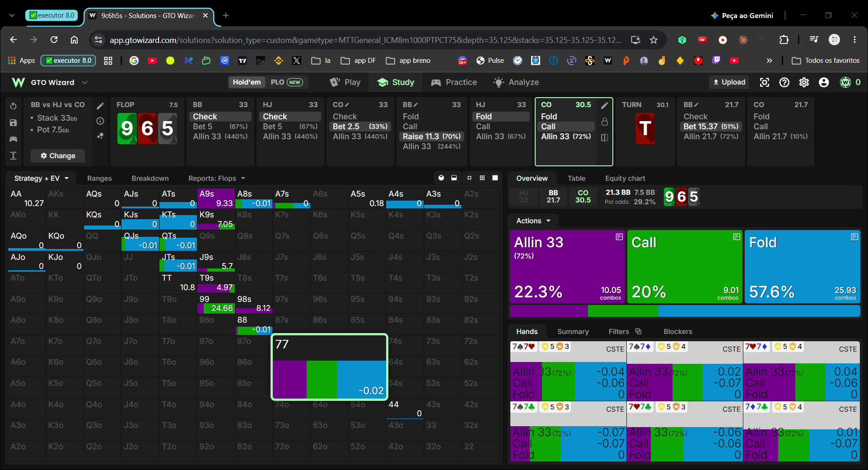
Task: Open the Reports: Flops dropdown
Action: [216, 179]
